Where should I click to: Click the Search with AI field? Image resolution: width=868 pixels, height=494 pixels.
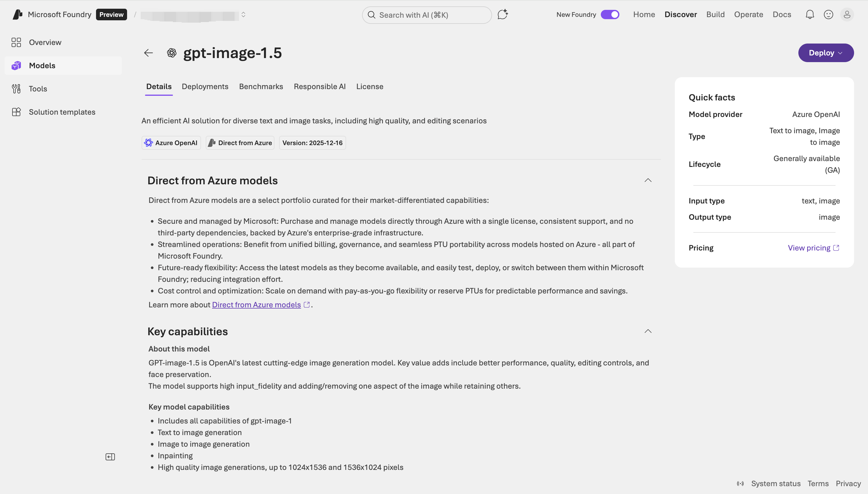pyautogui.click(x=426, y=15)
